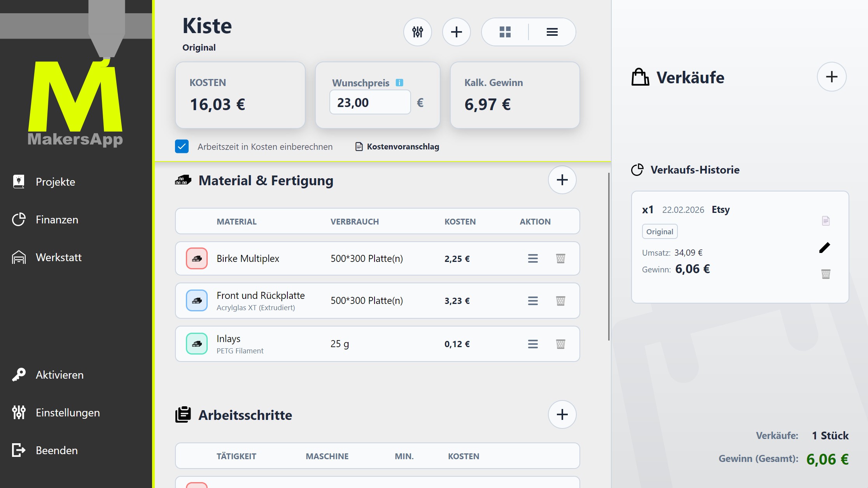Image resolution: width=868 pixels, height=488 pixels.
Task: Click the Original tag on Etsy sale
Action: [x=660, y=232]
